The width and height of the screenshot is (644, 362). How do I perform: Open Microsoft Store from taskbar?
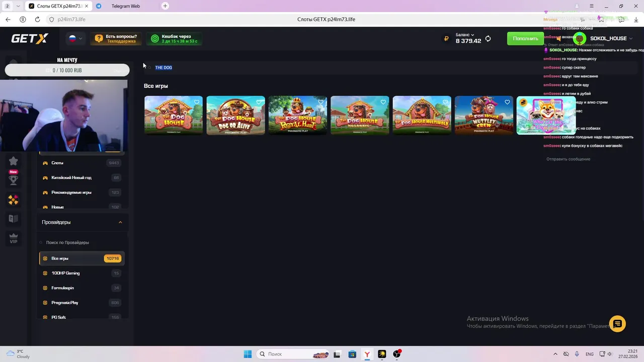[352, 354]
